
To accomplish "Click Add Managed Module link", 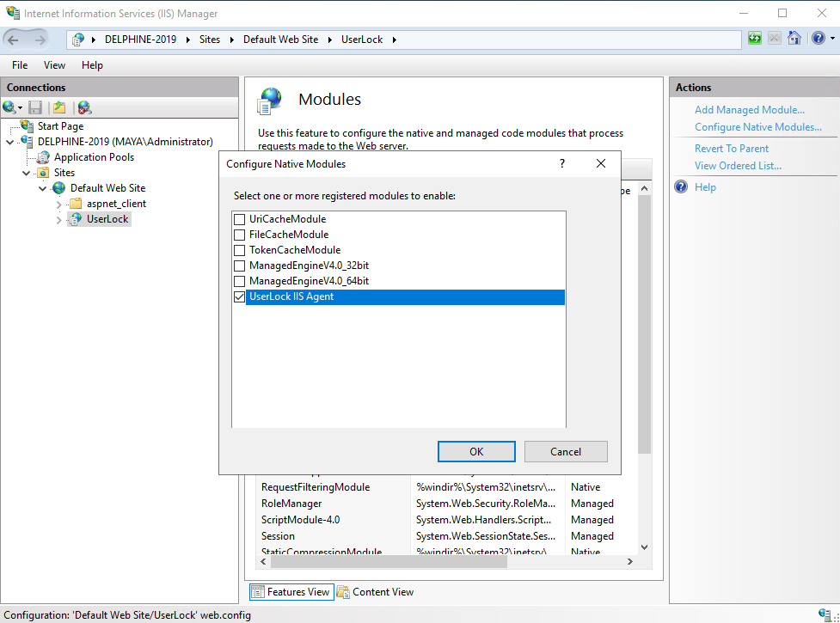I will pyautogui.click(x=750, y=110).
